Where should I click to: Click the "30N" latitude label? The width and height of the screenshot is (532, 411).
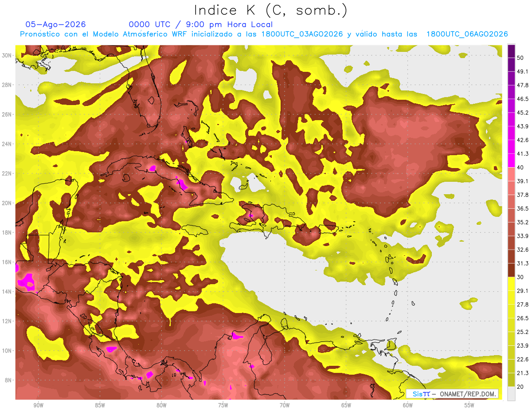[x=7, y=55]
